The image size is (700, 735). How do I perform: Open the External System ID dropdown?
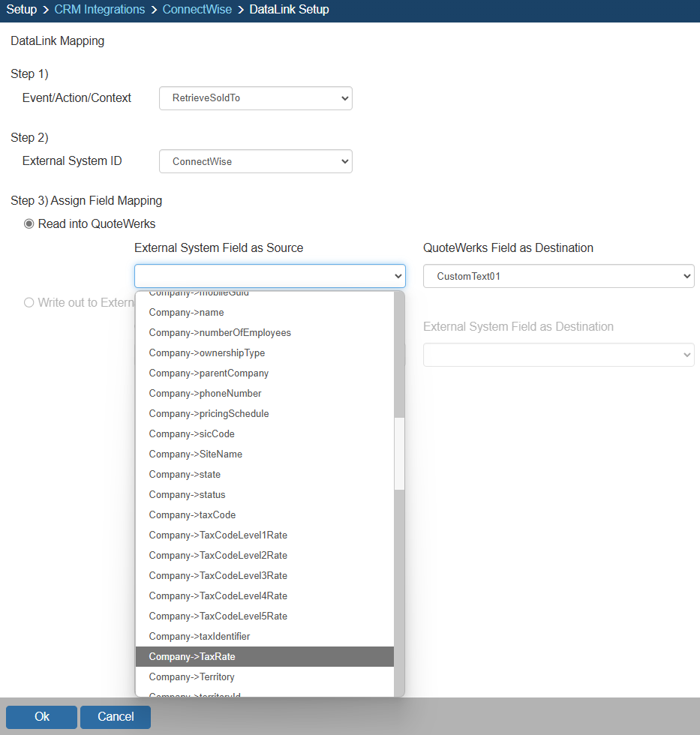point(255,161)
